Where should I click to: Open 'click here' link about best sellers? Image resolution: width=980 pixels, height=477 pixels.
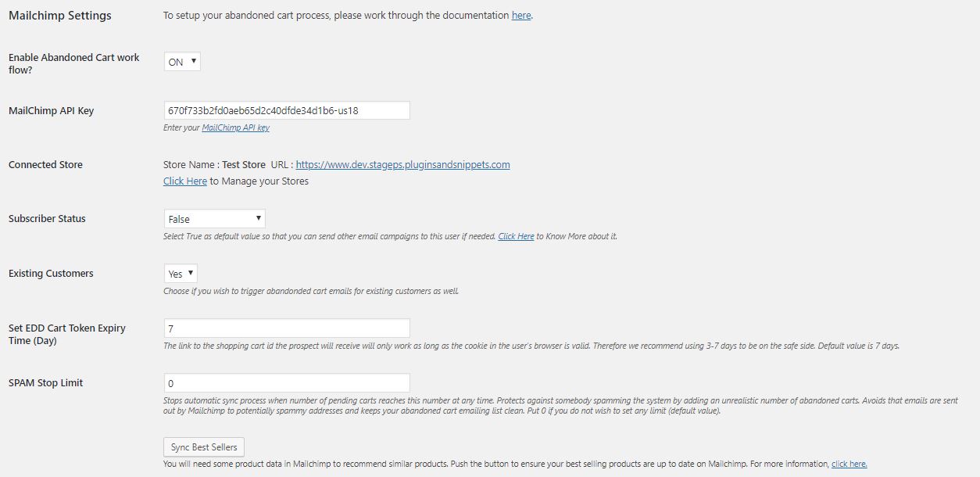(x=849, y=464)
